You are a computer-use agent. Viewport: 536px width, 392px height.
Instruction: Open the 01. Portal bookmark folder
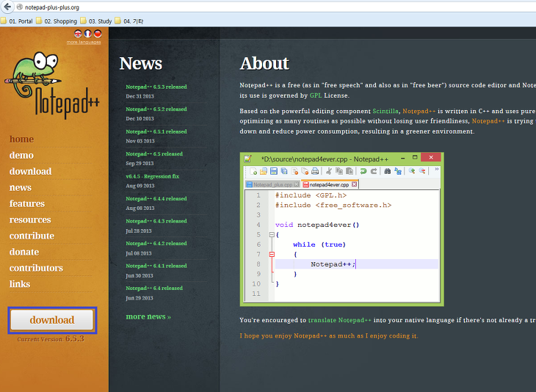17,21
